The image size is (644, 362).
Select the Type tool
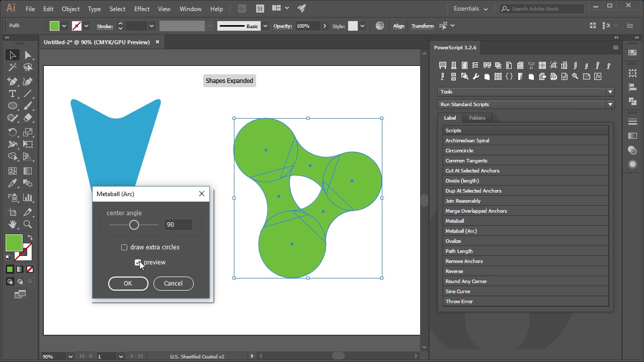pos(13,94)
